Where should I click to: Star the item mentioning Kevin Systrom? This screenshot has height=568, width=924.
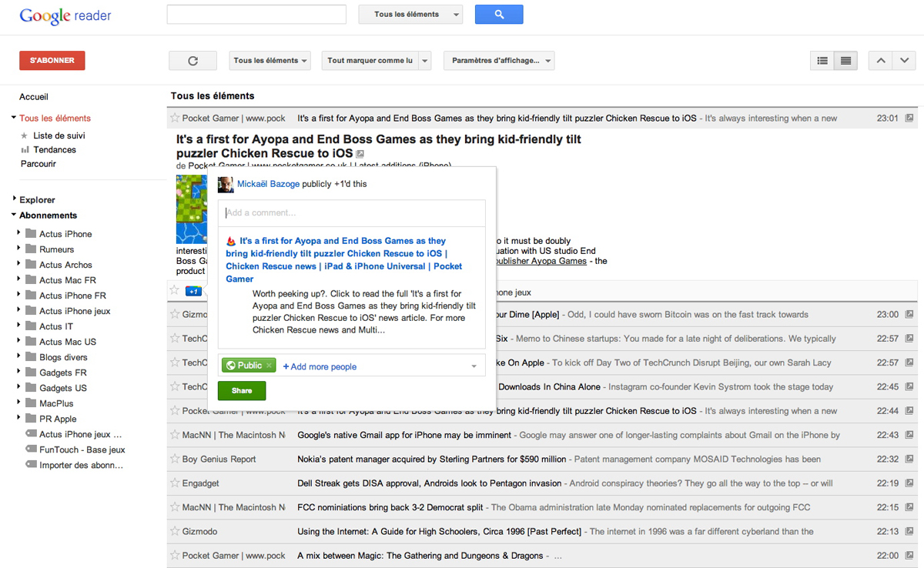click(175, 386)
